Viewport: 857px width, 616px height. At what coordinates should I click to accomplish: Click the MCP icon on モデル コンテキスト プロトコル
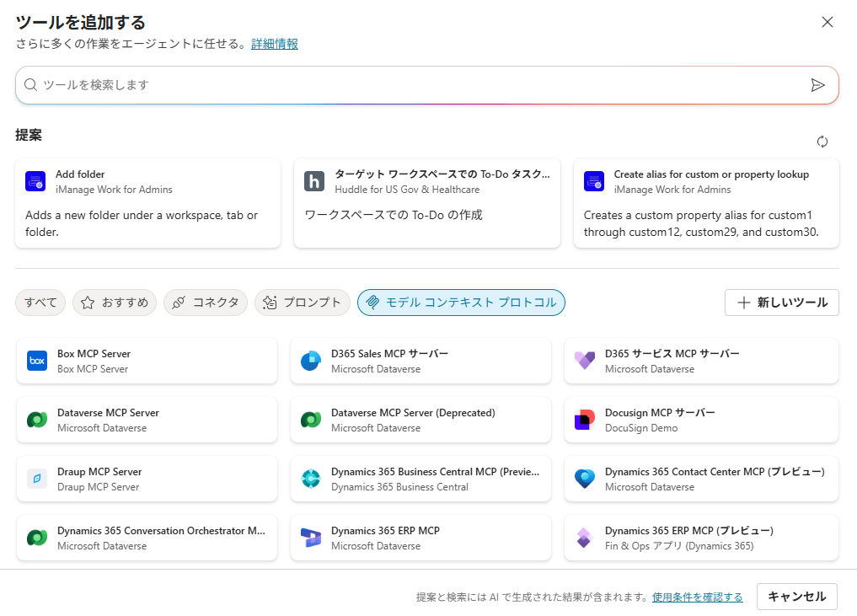372,303
